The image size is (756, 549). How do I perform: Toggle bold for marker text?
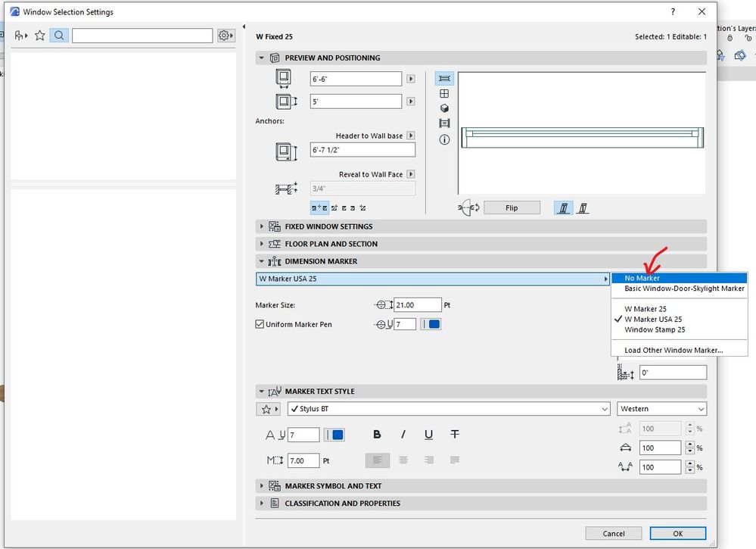(x=377, y=435)
